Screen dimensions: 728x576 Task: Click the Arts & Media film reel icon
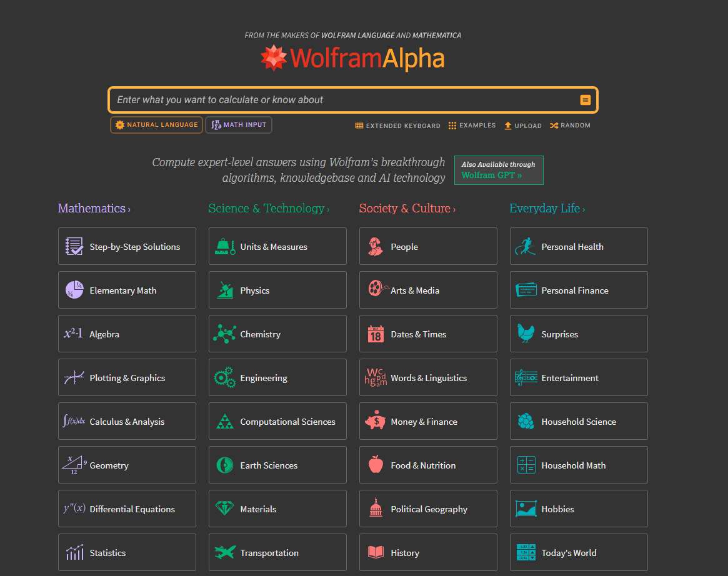377,288
